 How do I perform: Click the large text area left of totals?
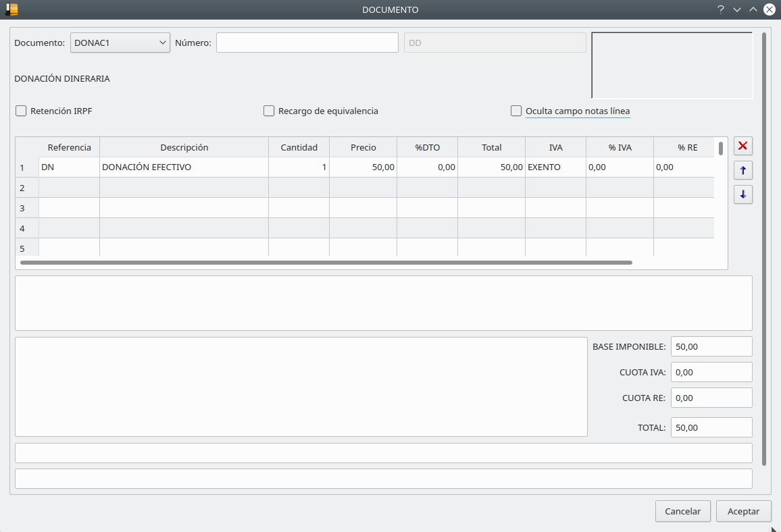click(x=301, y=387)
